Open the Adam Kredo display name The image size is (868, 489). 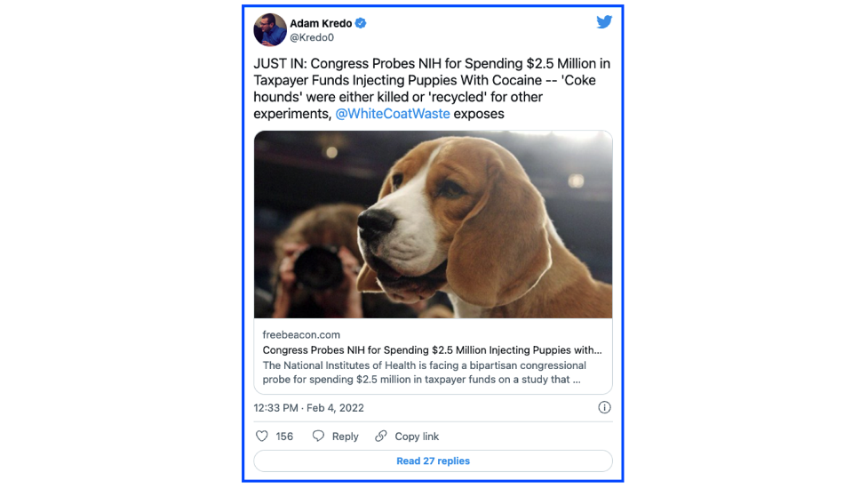pos(321,23)
